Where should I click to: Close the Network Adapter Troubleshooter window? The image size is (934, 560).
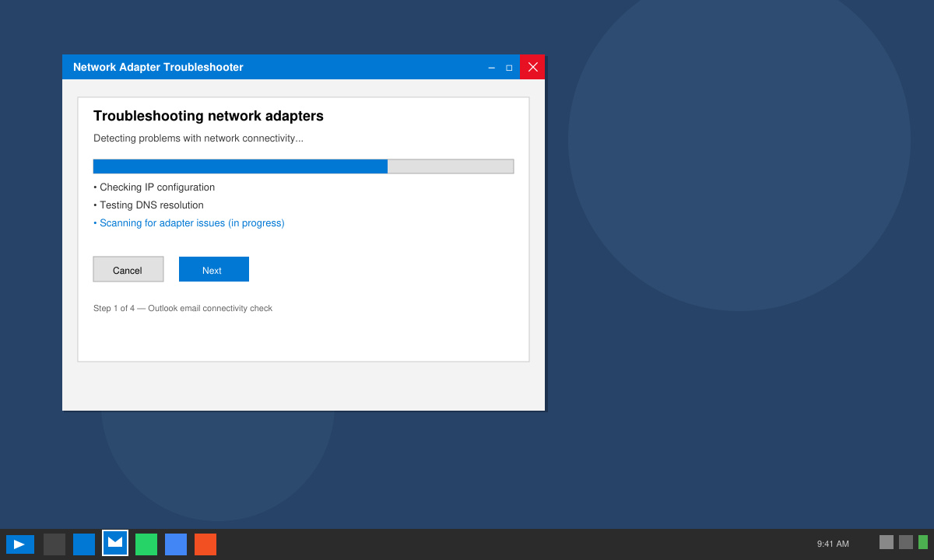pos(532,67)
